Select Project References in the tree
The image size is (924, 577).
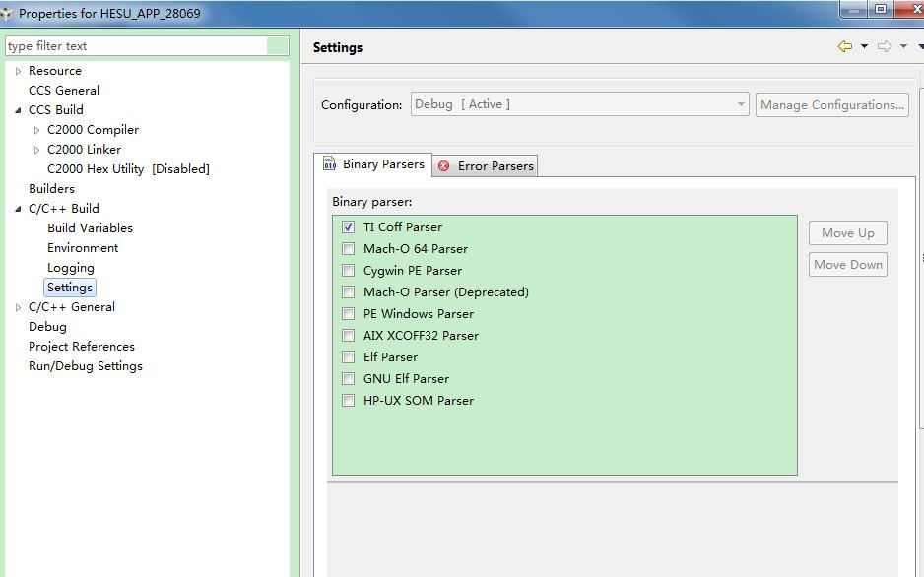82,347
